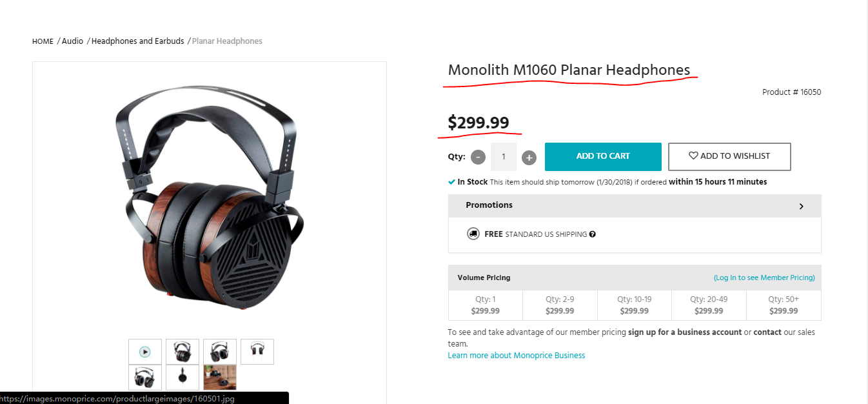Decrease quantity with the minus button
Screen dimensions: 868x404
[478, 157]
